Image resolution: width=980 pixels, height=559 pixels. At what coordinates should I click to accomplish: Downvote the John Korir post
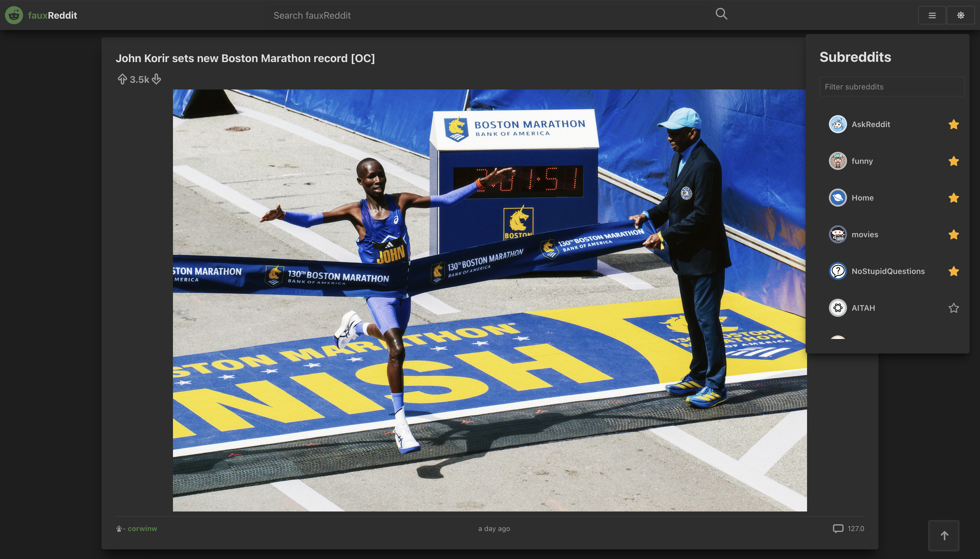click(x=156, y=79)
